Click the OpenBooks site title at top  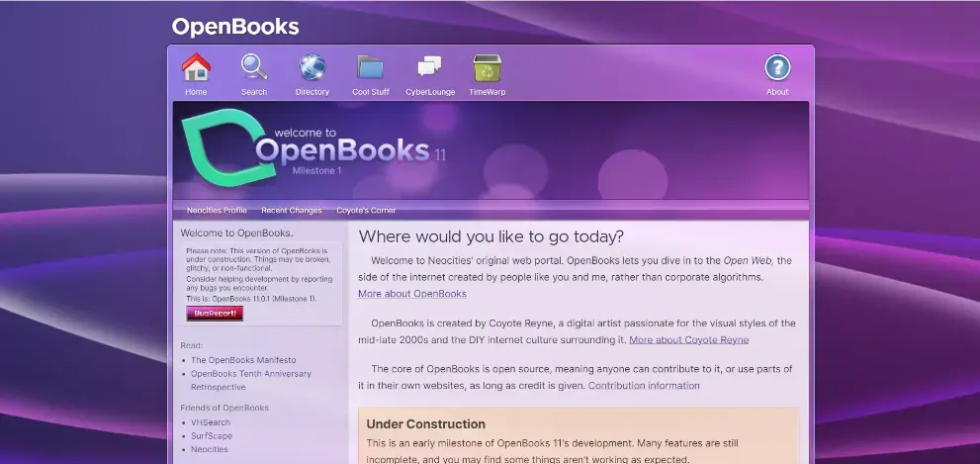(x=235, y=27)
